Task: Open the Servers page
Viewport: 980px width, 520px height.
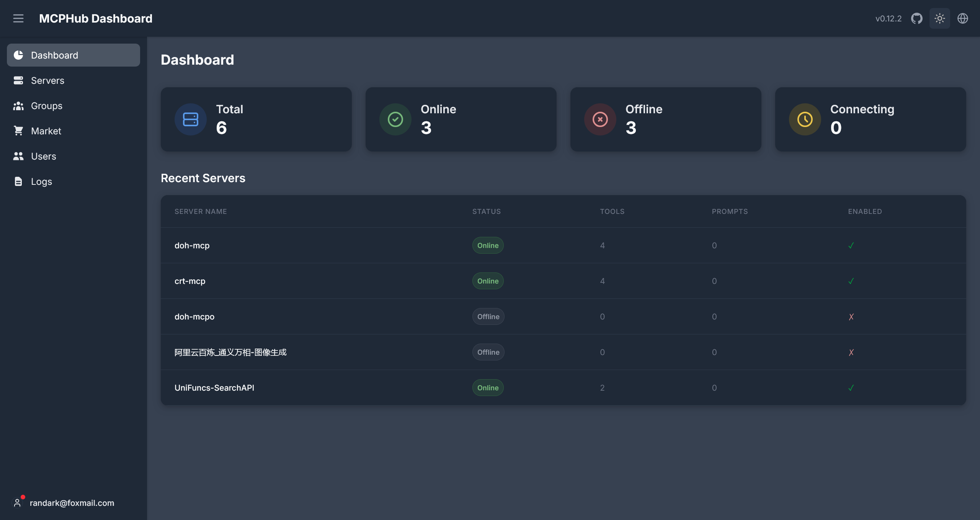Action: [47, 80]
